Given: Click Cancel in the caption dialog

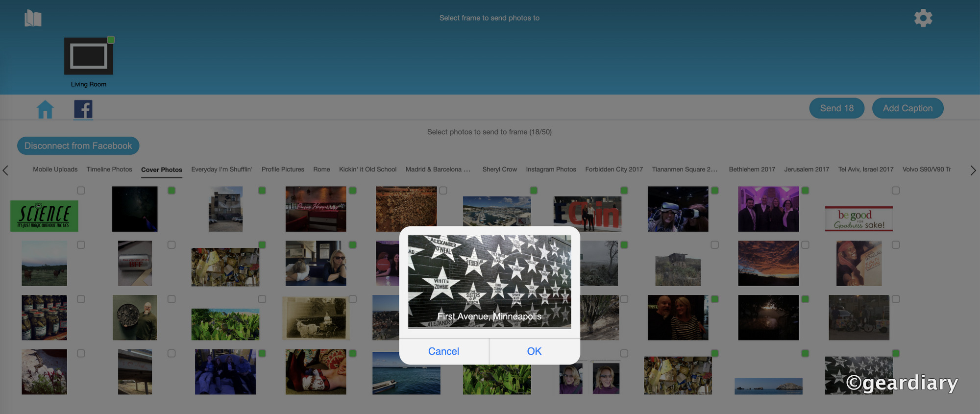Looking at the screenshot, I should [x=443, y=351].
